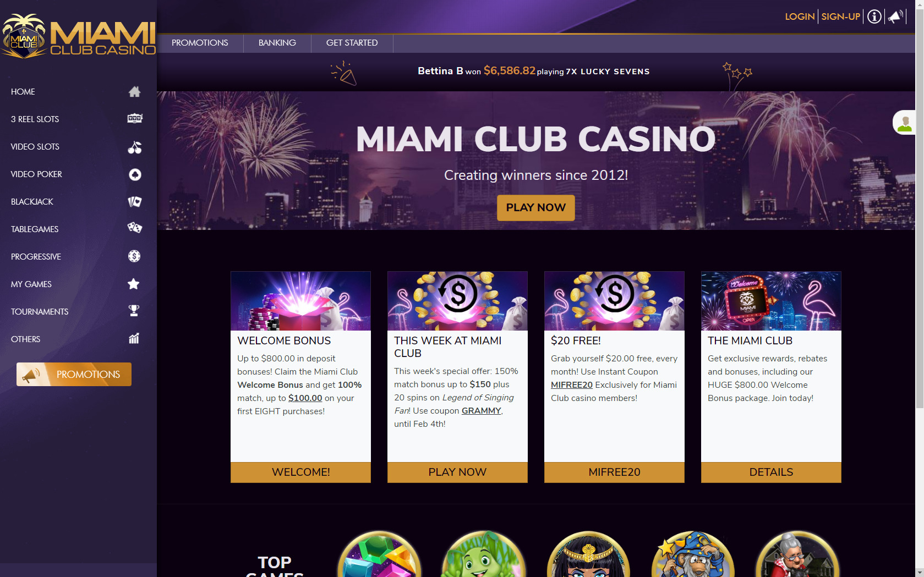Viewport: 924px width, 577px height.
Task: Click the sidebar Promotions megaphone button
Action: 74,374
